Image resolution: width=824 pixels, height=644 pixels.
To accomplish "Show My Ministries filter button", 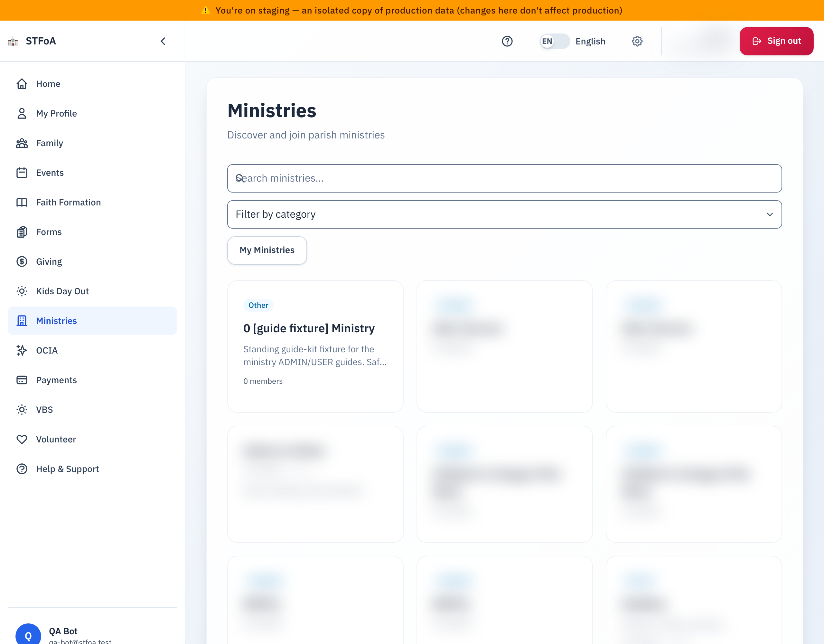I will [x=267, y=250].
